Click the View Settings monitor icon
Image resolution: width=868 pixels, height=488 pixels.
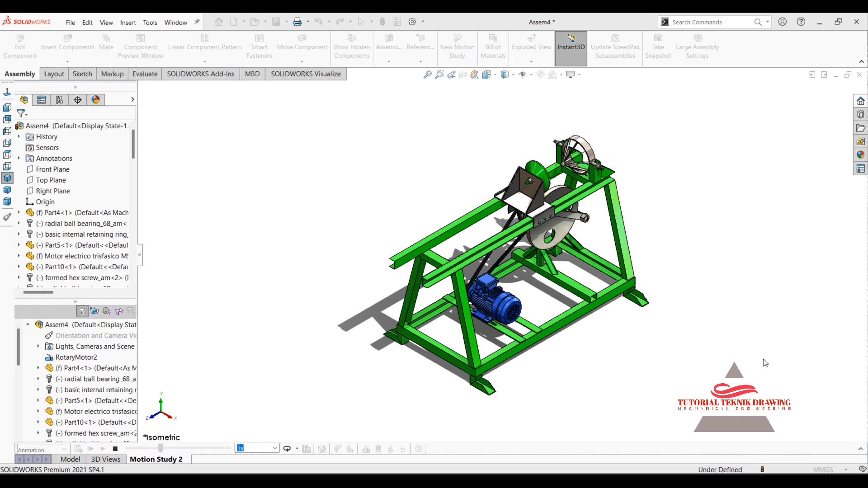[x=571, y=75]
